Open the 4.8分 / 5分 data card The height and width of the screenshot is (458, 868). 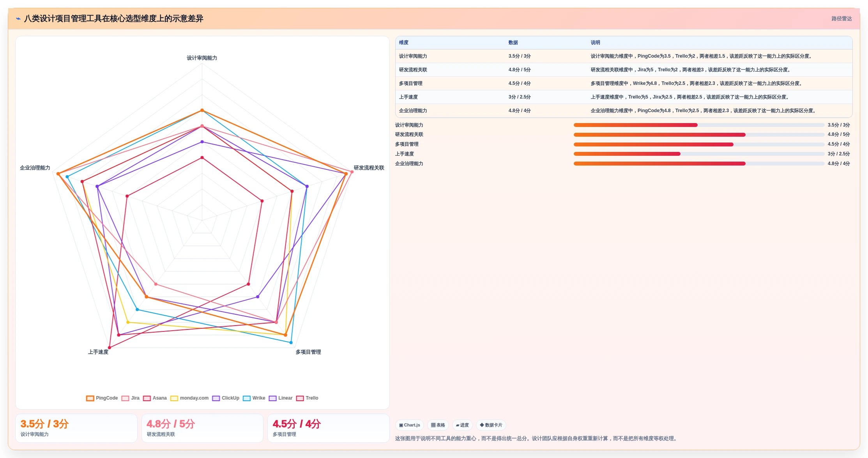(202, 428)
